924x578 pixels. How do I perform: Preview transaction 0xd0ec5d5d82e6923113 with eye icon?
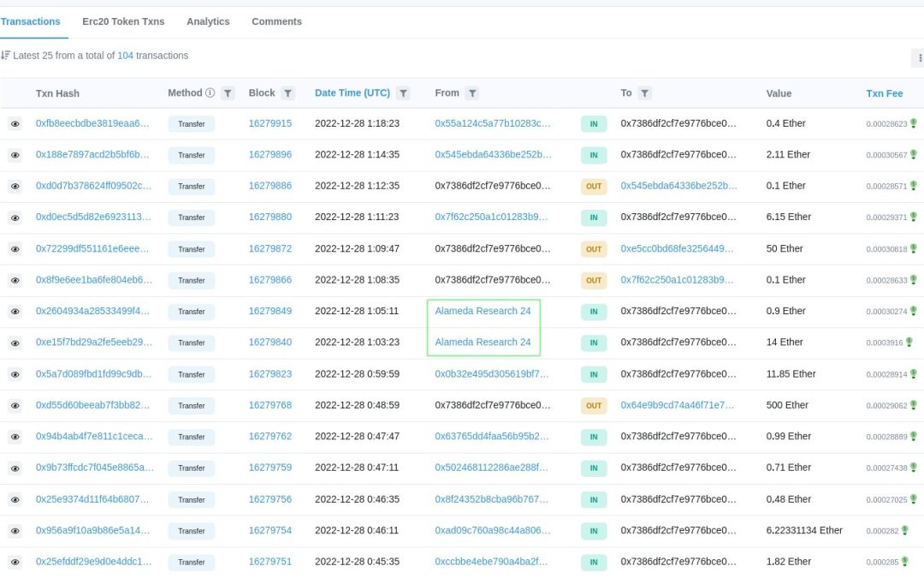(15, 217)
